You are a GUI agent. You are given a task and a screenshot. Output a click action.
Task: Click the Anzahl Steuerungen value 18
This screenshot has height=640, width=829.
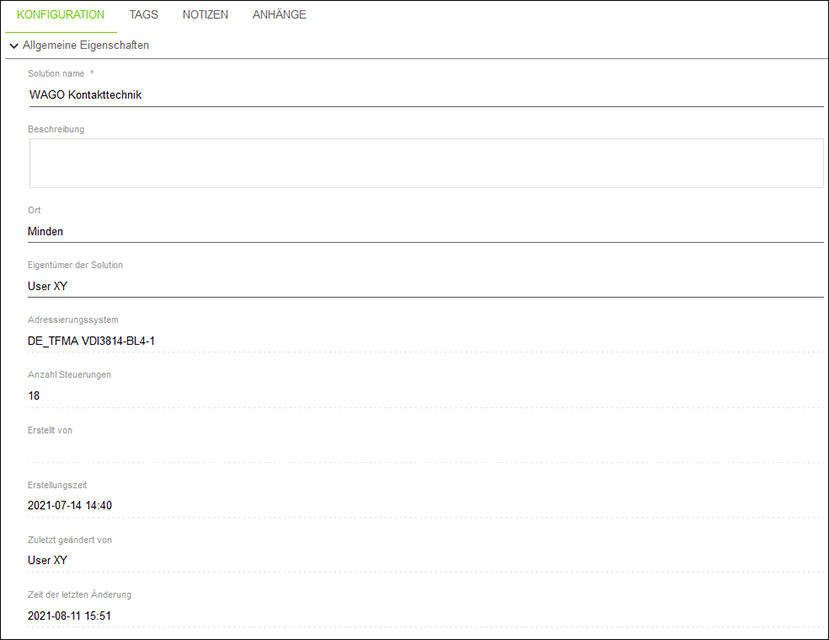coord(34,396)
